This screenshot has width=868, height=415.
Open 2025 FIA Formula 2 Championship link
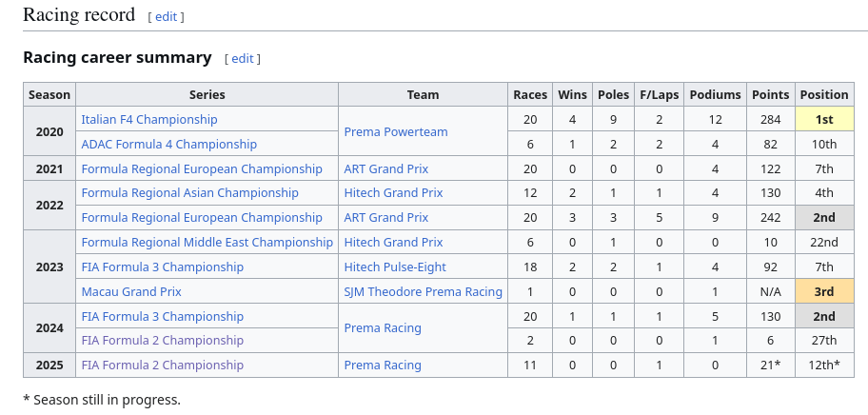(x=162, y=366)
